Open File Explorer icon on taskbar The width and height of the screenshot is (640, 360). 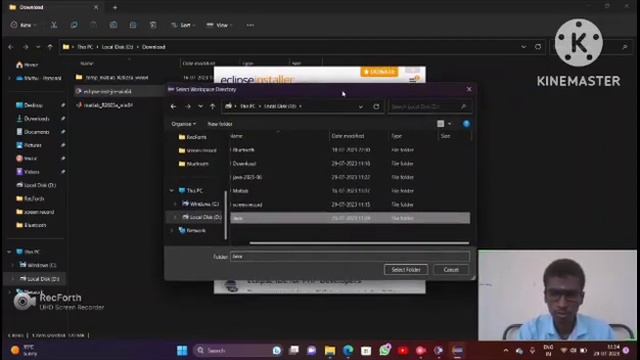pos(330,350)
